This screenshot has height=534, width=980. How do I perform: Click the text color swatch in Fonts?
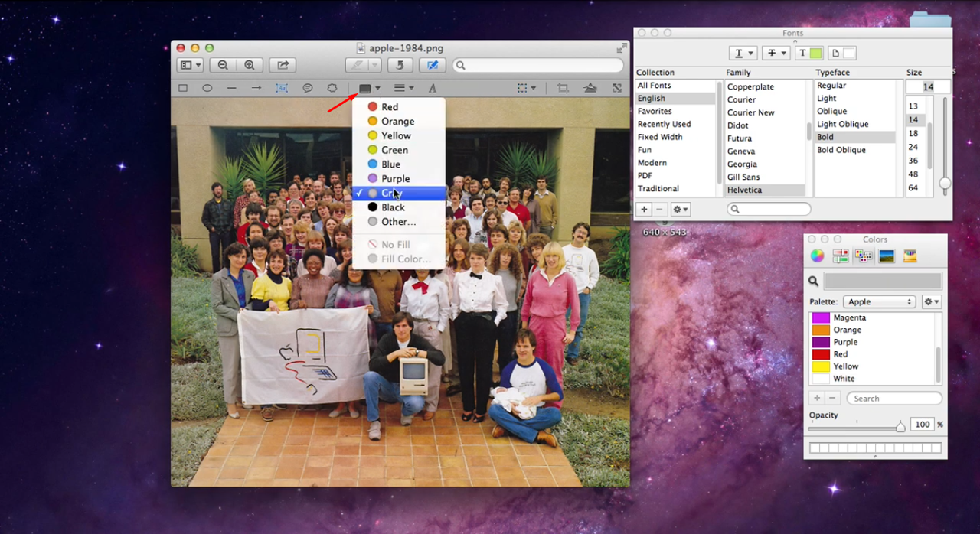[809, 53]
